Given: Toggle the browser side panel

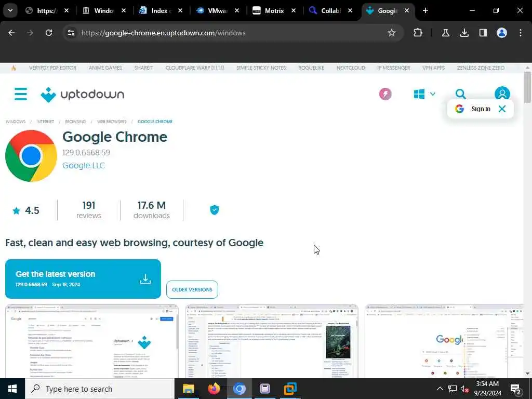Looking at the screenshot, I should [483, 33].
